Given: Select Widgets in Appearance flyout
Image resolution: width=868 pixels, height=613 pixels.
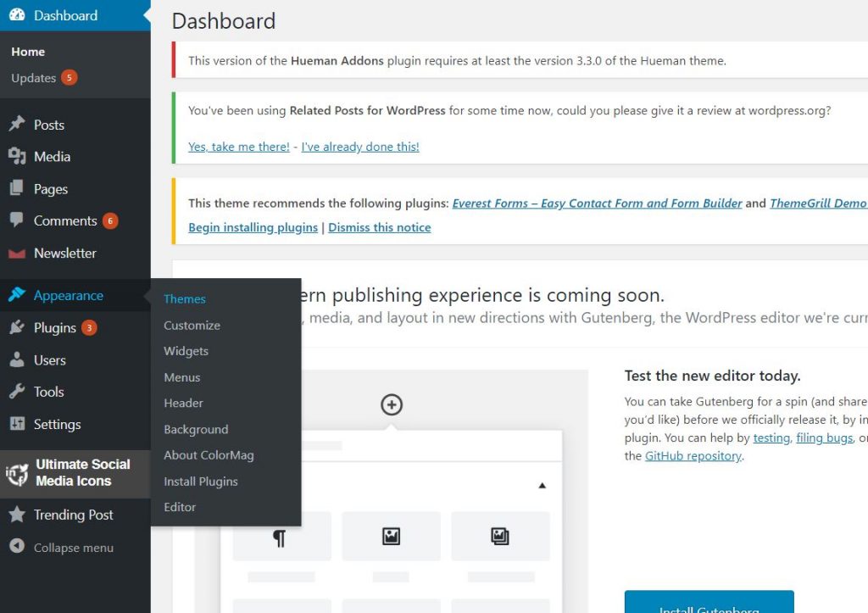Looking at the screenshot, I should (186, 351).
